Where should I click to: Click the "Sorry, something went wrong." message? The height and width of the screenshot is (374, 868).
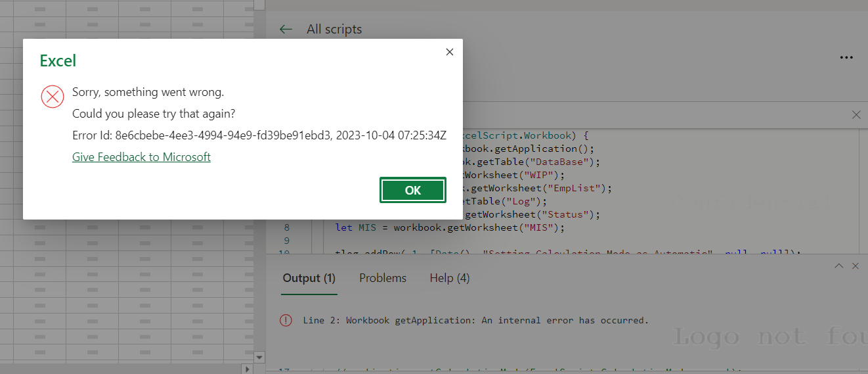[148, 92]
